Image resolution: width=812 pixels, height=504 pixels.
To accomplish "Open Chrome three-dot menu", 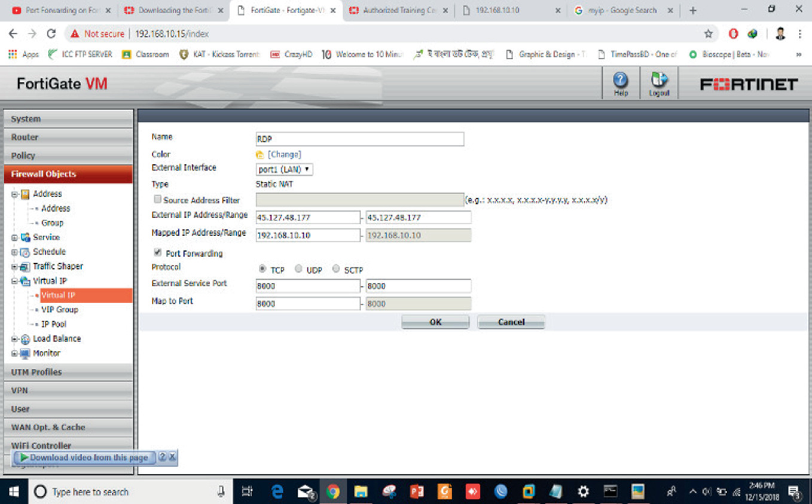I will 799,34.
